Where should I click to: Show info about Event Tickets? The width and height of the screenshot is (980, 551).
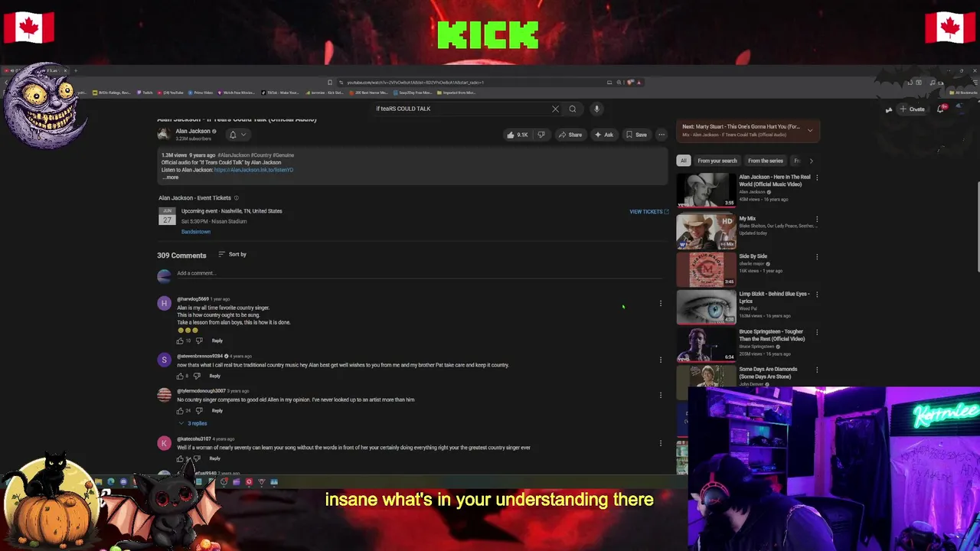(236, 198)
